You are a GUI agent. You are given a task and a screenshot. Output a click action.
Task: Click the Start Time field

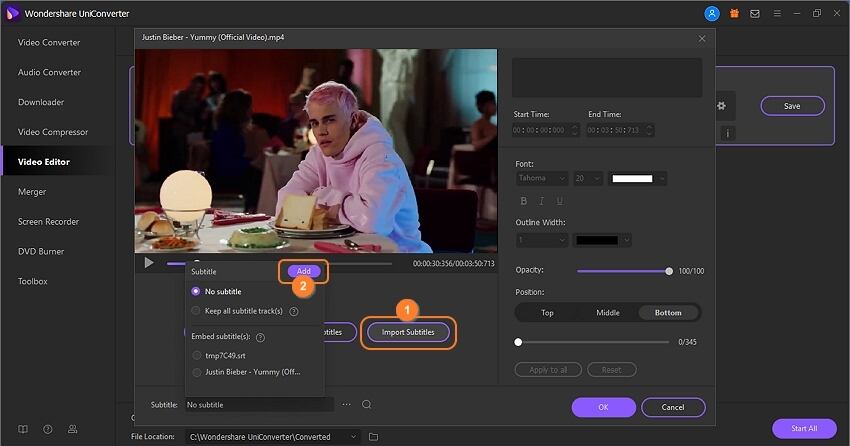546,130
